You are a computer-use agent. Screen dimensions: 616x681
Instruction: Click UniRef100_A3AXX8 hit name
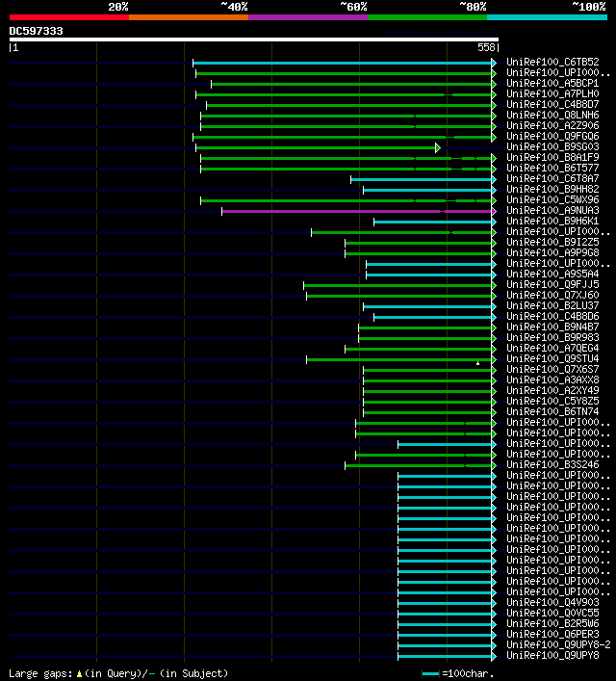[x=552, y=380]
